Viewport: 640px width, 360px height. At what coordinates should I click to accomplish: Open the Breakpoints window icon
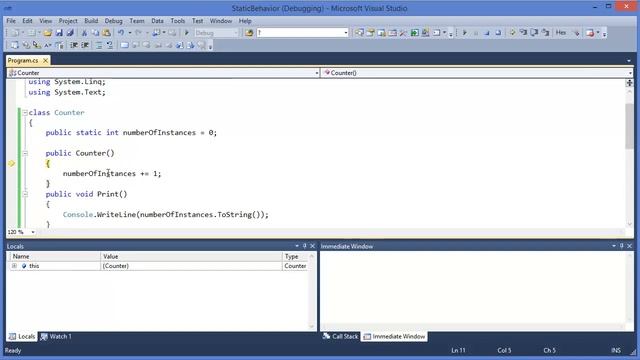(590, 33)
